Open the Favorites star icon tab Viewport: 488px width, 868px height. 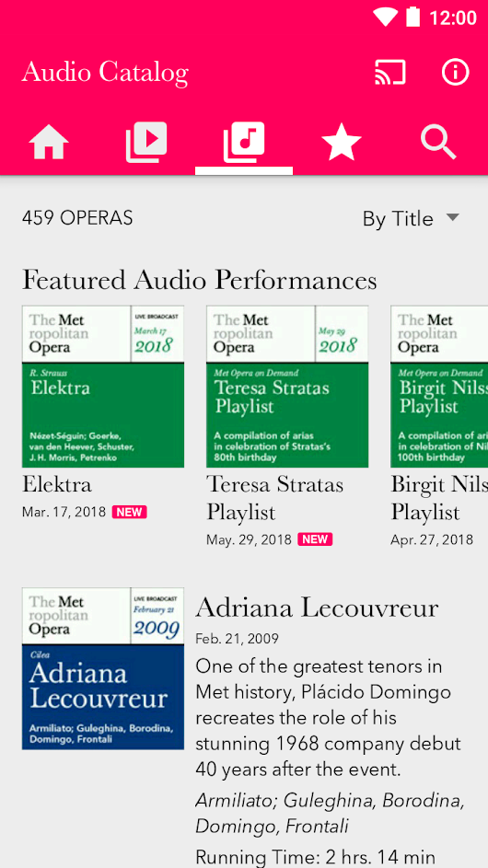(342, 143)
